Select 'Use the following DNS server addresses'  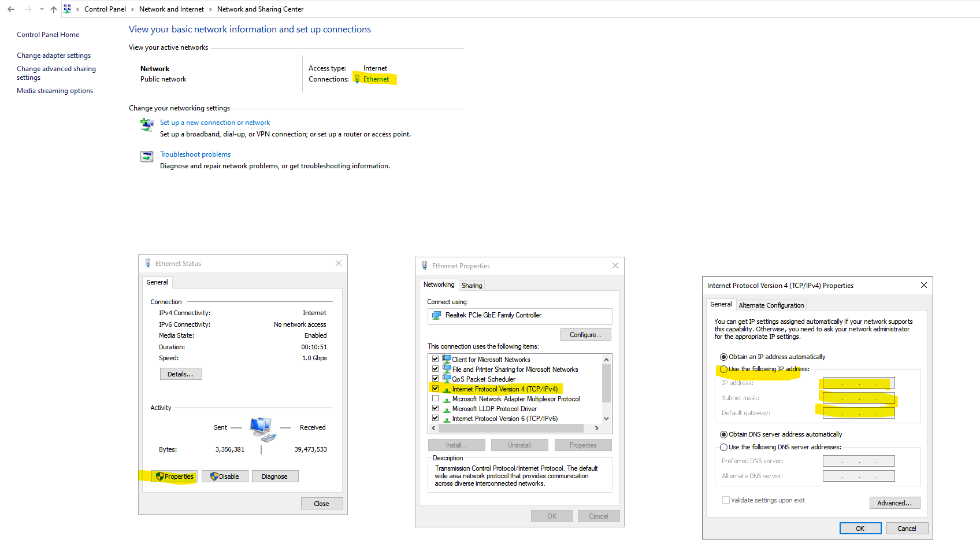point(723,447)
